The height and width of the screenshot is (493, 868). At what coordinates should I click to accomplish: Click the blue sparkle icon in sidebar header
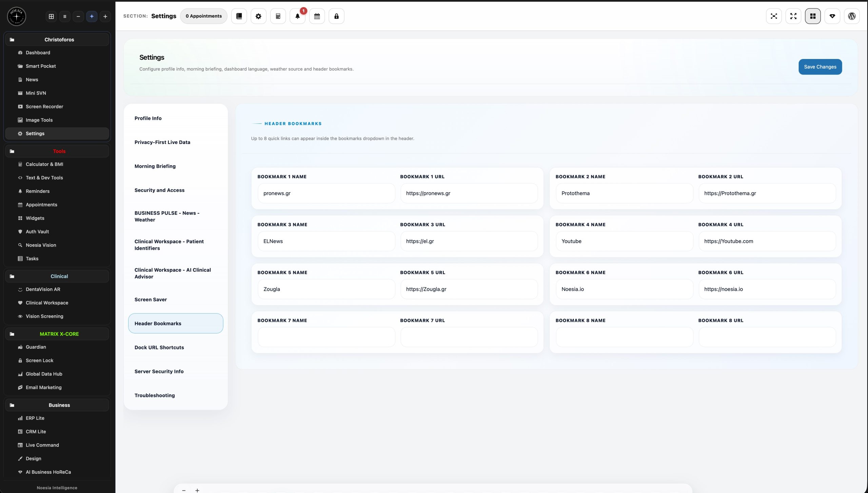[92, 16]
